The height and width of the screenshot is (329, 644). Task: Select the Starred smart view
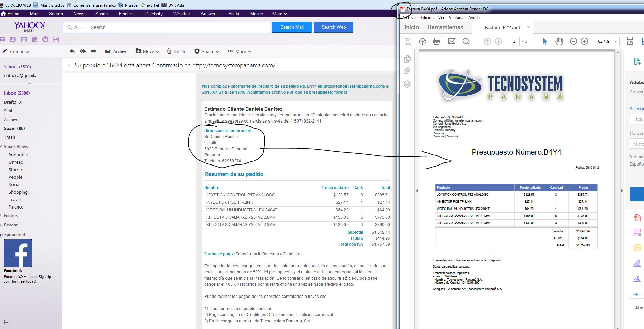pos(16,170)
